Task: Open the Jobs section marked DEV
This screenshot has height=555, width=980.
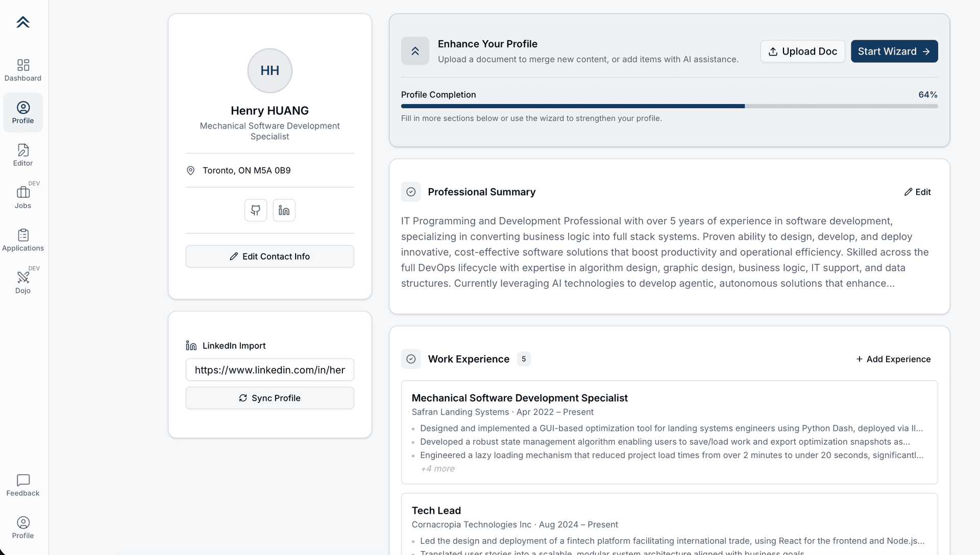Action: 23,197
